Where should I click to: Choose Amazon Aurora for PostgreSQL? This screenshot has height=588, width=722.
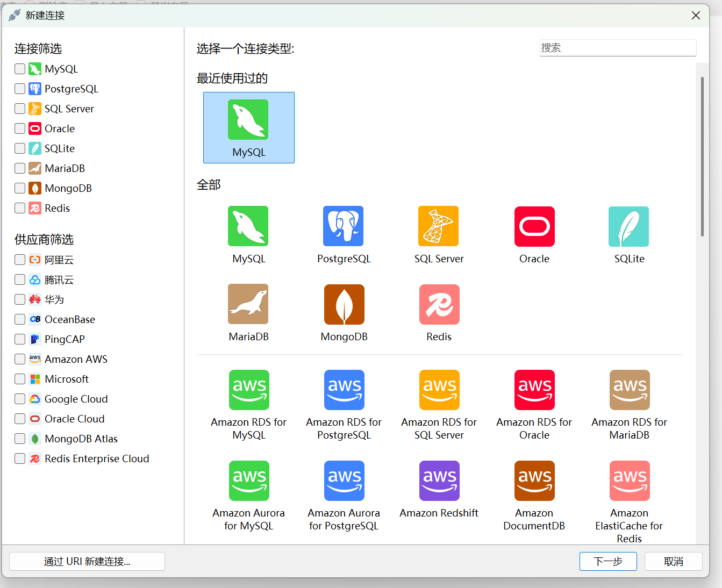[x=344, y=481]
